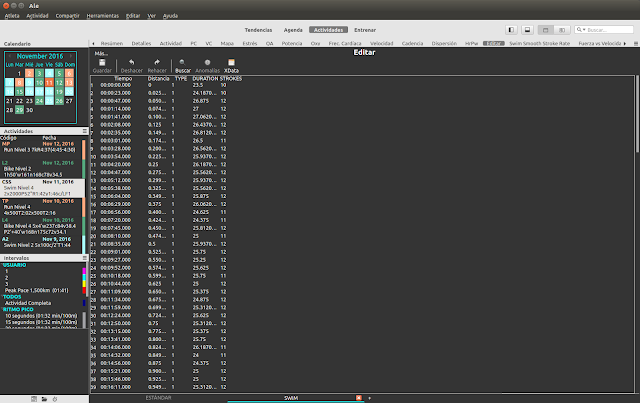Image resolution: width=640 pixels, height=403 pixels.
Task: Switch to Tendencias view
Action: (258, 30)
